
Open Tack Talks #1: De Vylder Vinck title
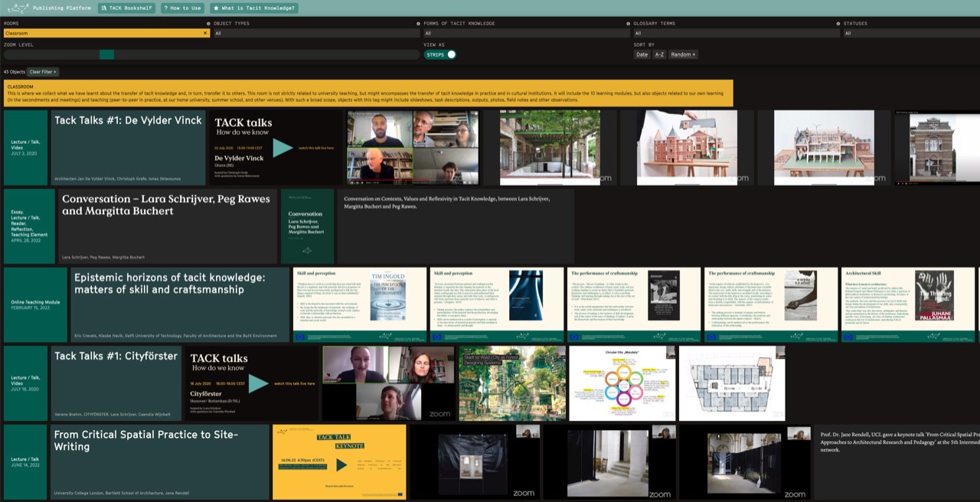pyautogui.click(x=128, y=120)
